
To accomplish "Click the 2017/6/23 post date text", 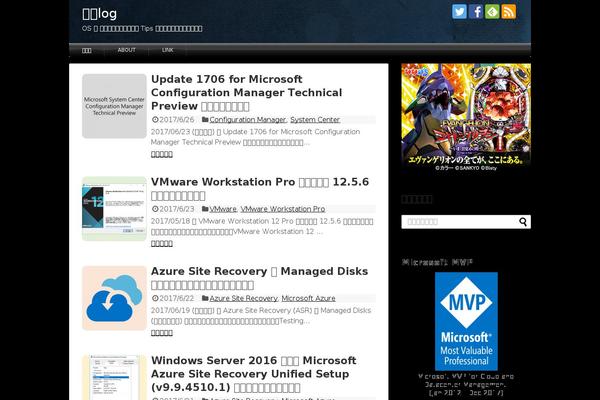I will coord(176,209).
